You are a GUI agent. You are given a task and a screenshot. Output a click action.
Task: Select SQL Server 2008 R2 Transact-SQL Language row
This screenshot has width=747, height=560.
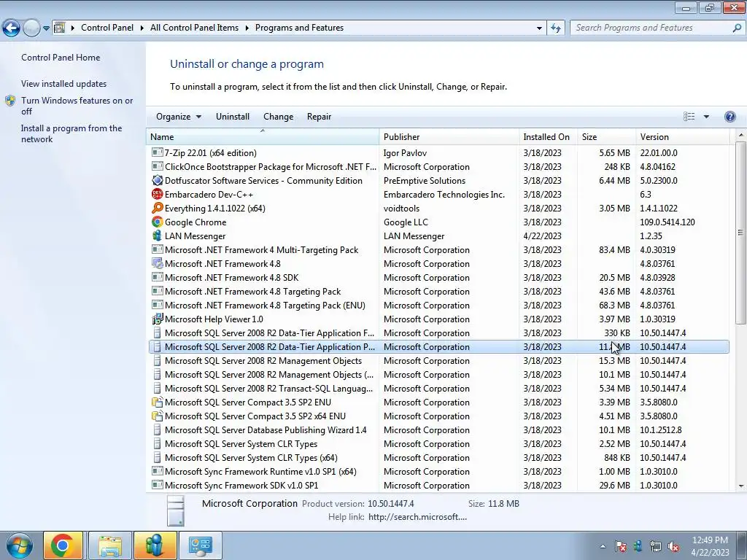click(438, 388)
